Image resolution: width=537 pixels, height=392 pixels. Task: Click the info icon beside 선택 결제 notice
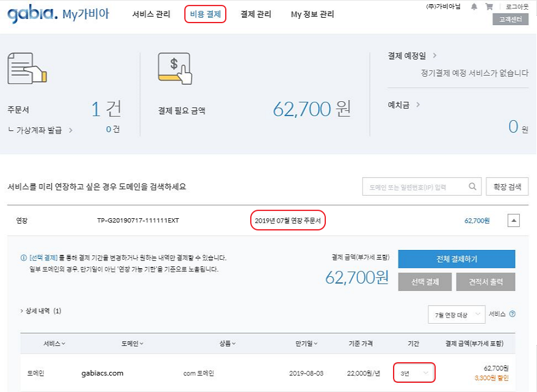(24, 258)
